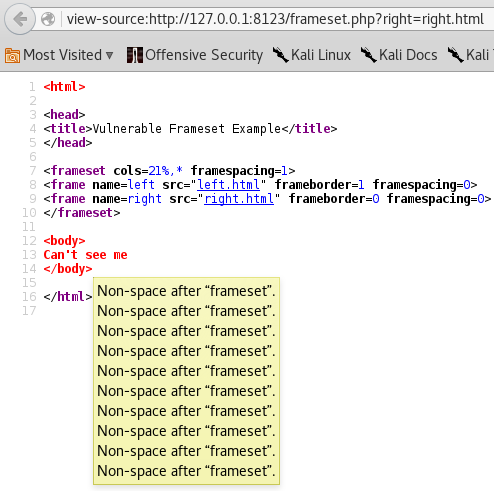Image resolution: width=494 pixels, height=491 pixels.
Task: Open the Kali Docs bookmark
Action: click(x=399, y=55)
